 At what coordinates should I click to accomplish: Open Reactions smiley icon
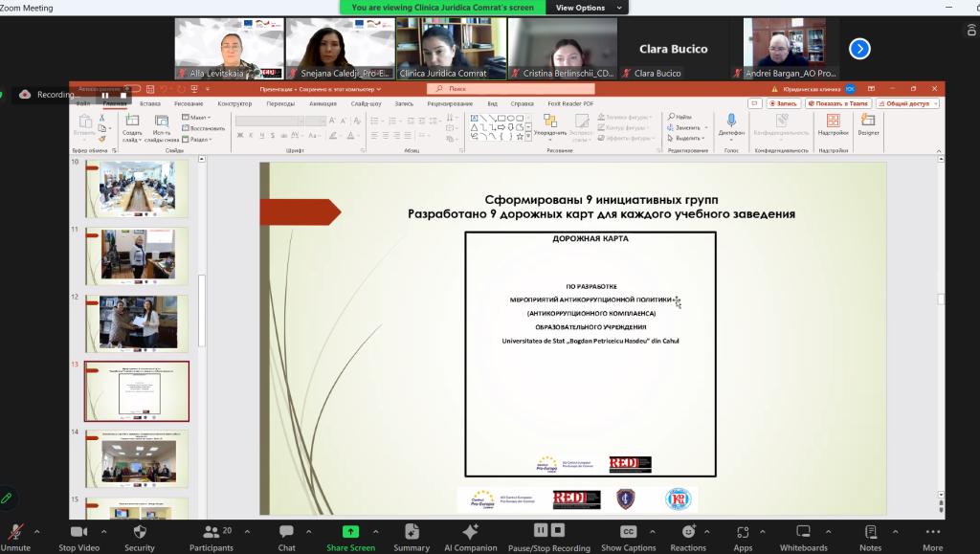(x=688, y=532)
